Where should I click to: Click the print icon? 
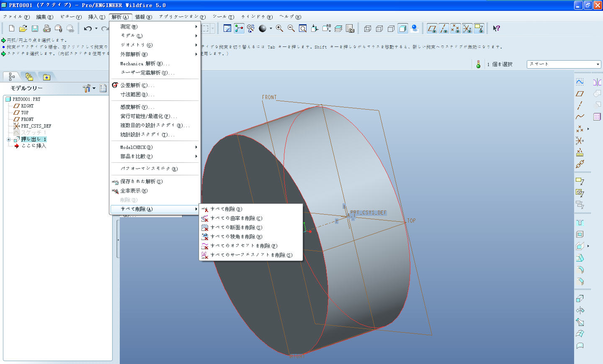46,28
